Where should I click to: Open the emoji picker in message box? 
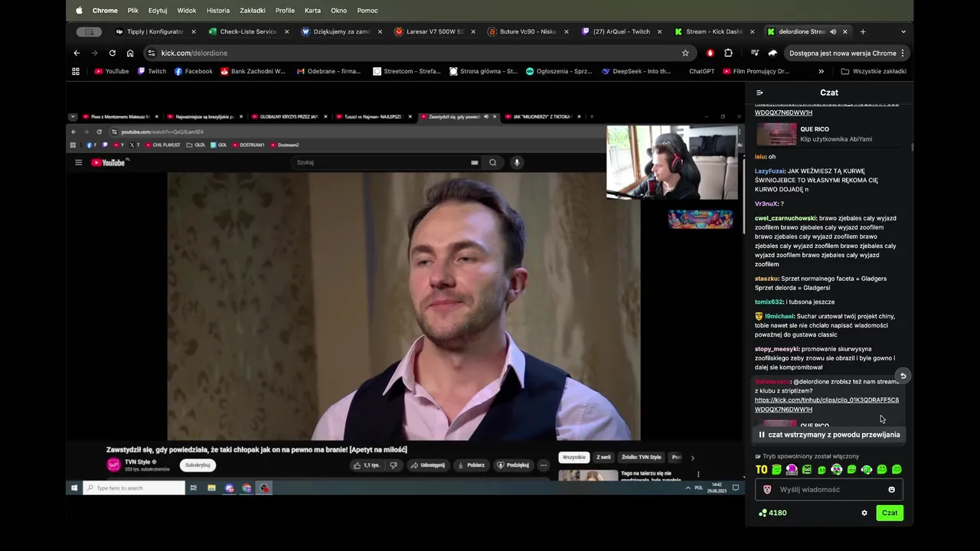(x=891, y=490)
